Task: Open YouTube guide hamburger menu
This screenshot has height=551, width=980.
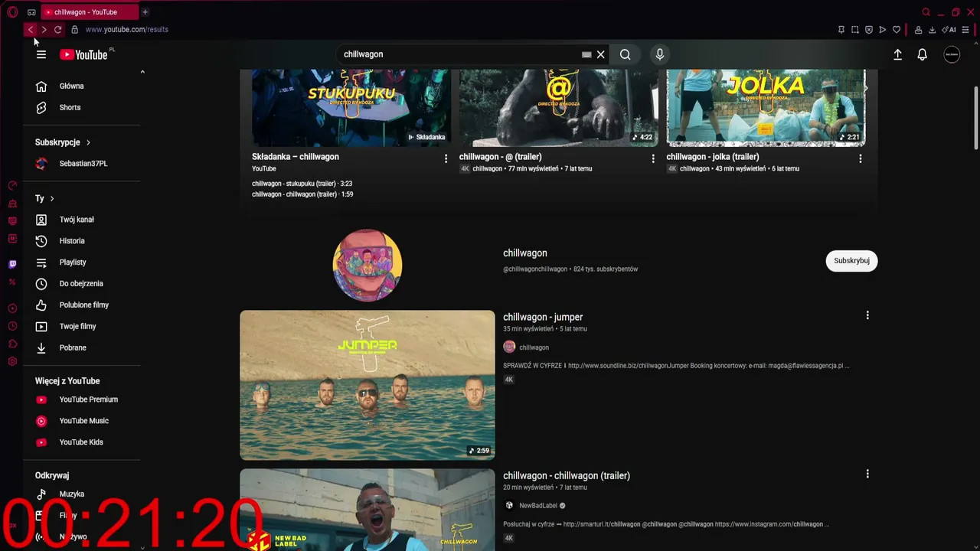Action: 41,54
